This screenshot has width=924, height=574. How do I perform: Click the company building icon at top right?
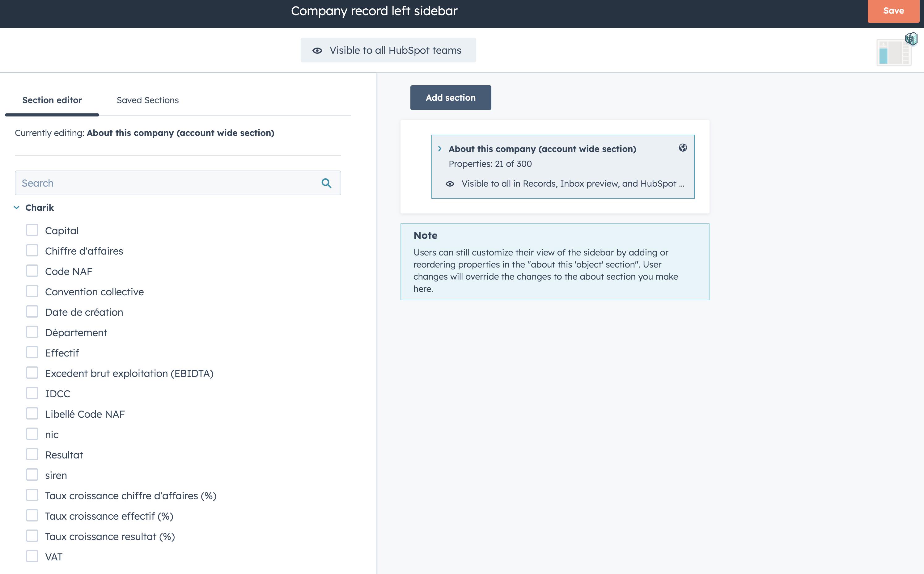pyautogui.click(x=911, y=38)
